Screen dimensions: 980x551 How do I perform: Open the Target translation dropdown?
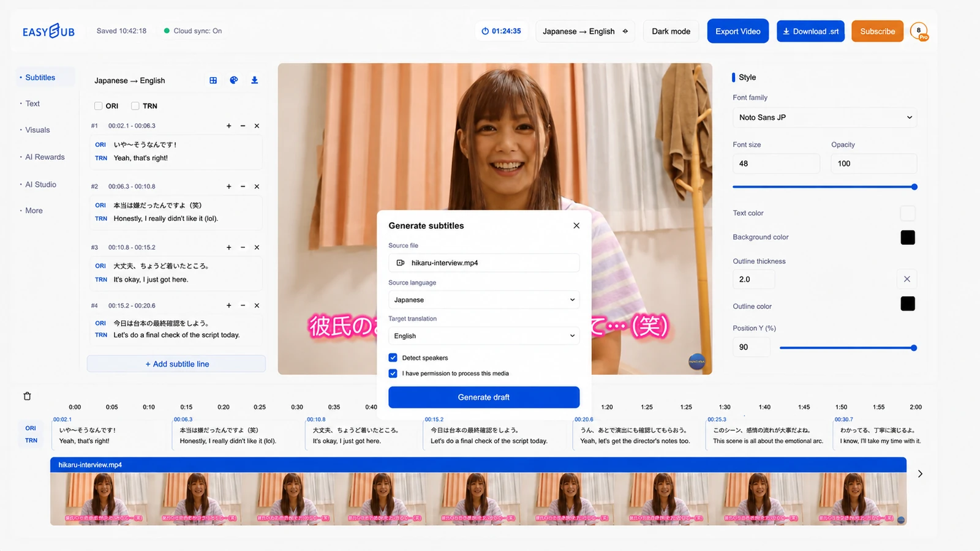(x=484, y=336)
